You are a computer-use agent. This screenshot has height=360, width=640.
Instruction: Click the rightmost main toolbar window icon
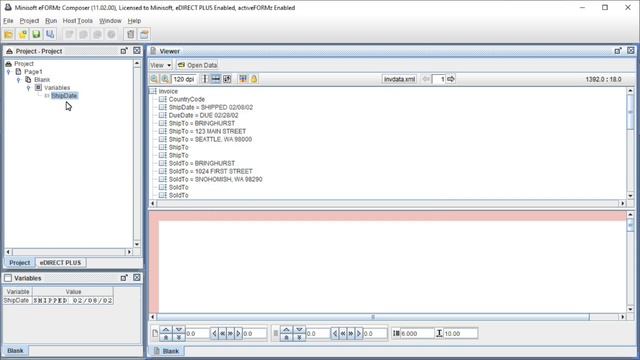coord(144,34)
